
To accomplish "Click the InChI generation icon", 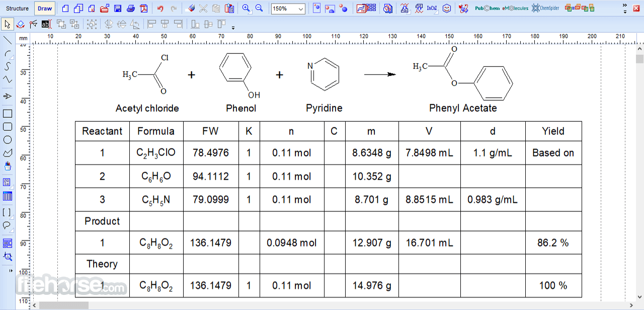I will [432, 9].
